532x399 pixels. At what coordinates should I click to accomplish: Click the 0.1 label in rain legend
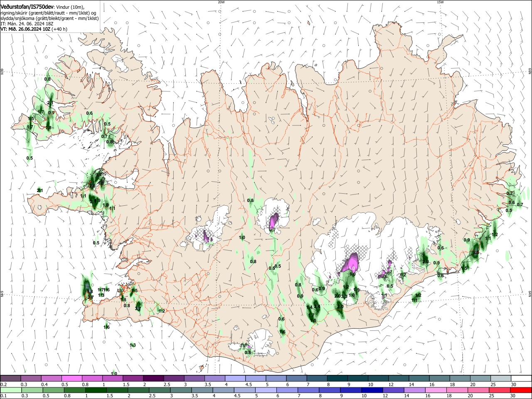3,396
